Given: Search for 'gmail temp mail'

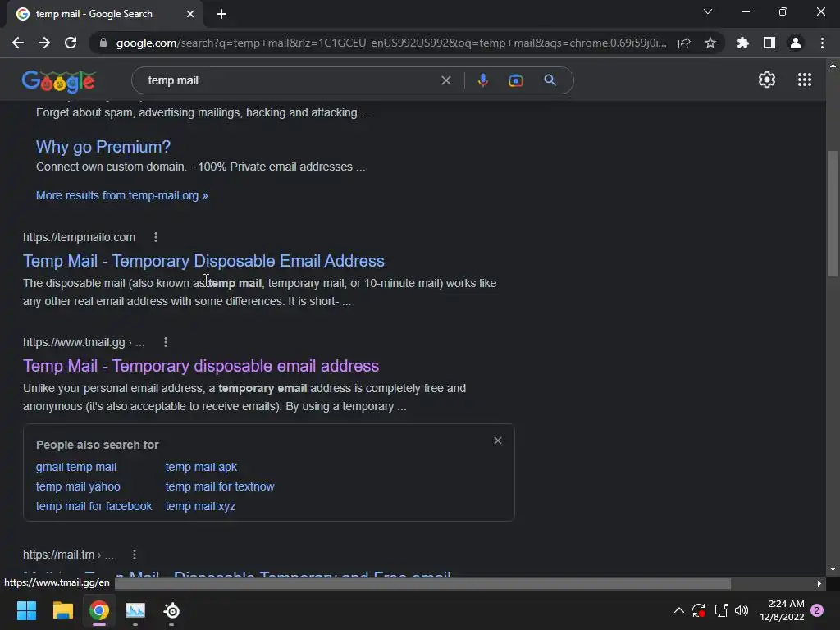Looking at the screenshot, I should click(x=76, y=467).
